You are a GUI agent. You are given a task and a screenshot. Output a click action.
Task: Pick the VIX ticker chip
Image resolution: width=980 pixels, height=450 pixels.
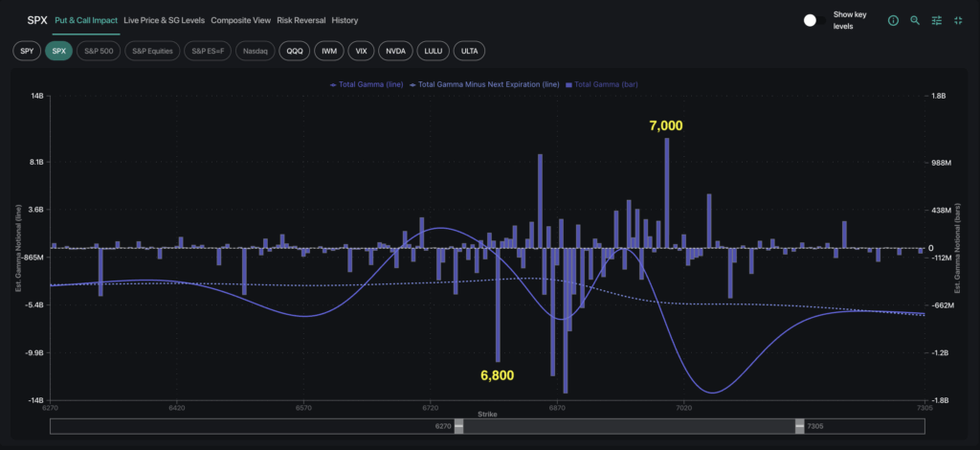(361, 50)
